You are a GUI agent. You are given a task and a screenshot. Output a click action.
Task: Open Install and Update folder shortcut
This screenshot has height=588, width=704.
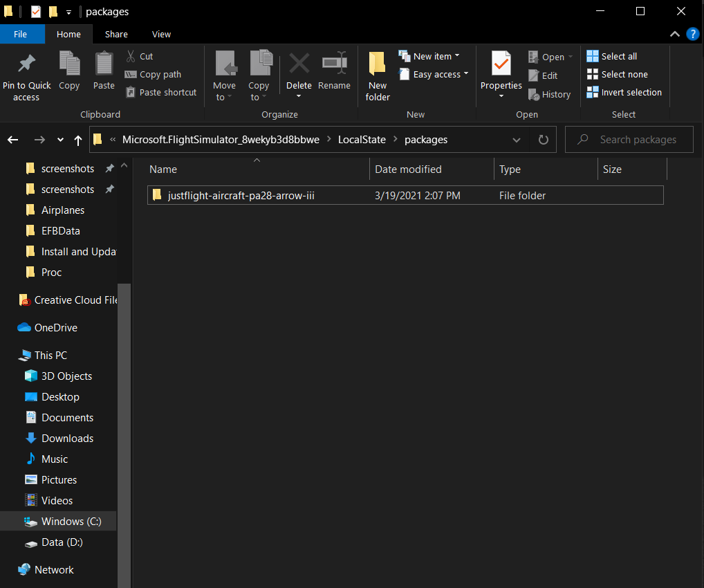point(70,252)
